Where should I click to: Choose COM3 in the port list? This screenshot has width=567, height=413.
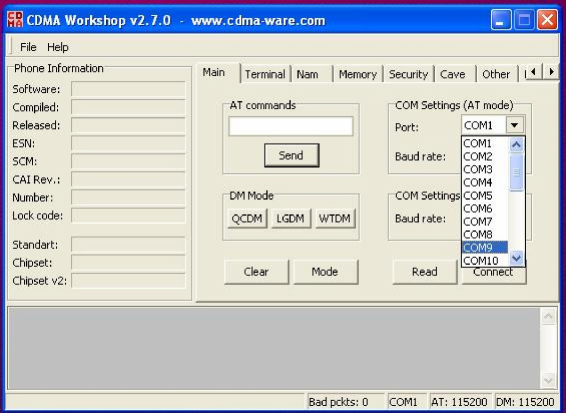(x=485, y=170)
